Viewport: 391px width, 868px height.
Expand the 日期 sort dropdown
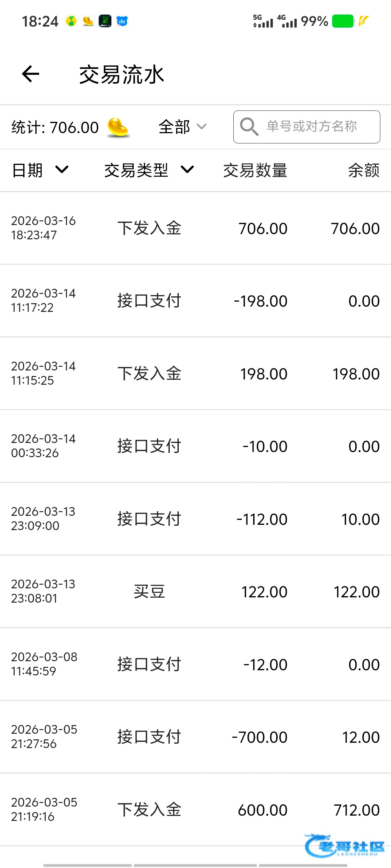pyautogui.click(x=40, y=170)
